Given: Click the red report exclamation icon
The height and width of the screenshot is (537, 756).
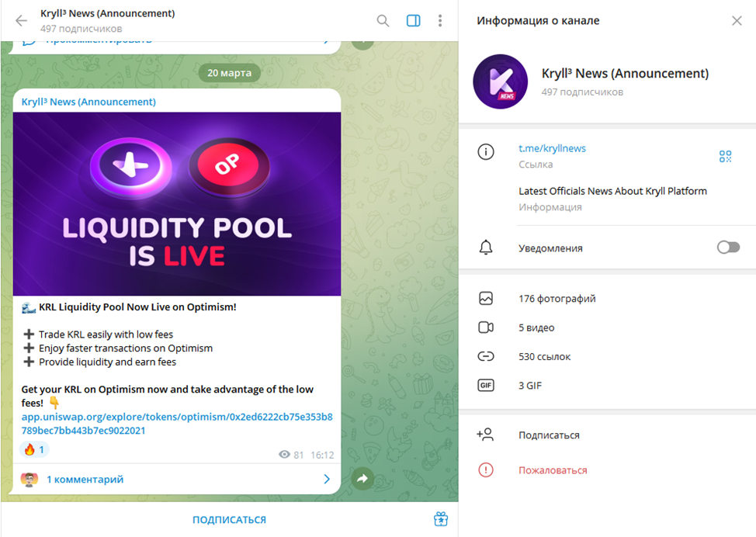Looking at the screenshot, I should (x=486, y=469).
